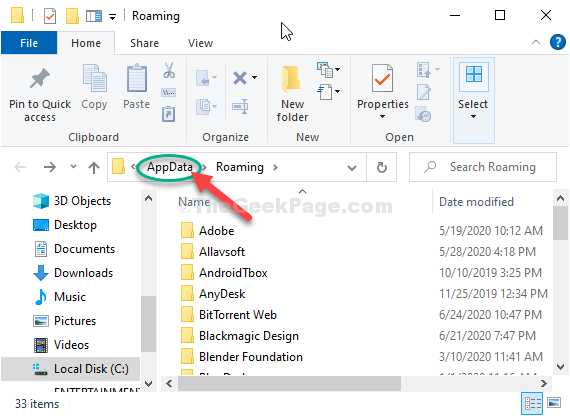Go up one folder level arrow
Viewport: 570px width, 416px height.
pos(94,167)
